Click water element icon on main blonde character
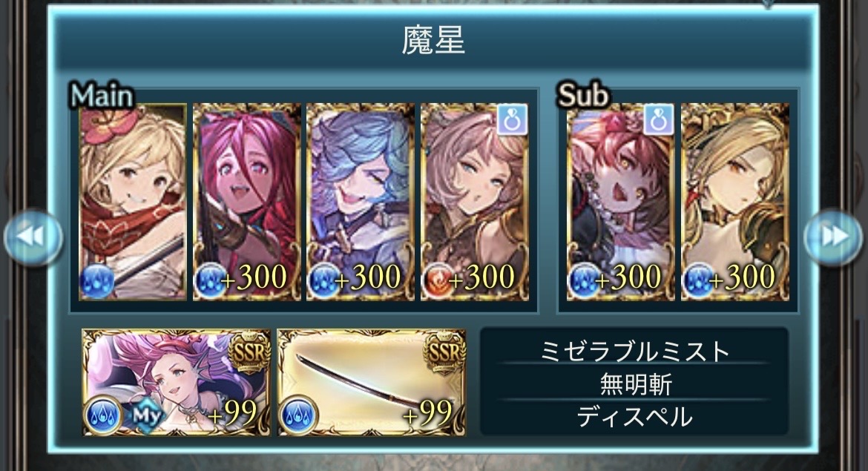Screen dimensions: 868x471 pos(97,280)
